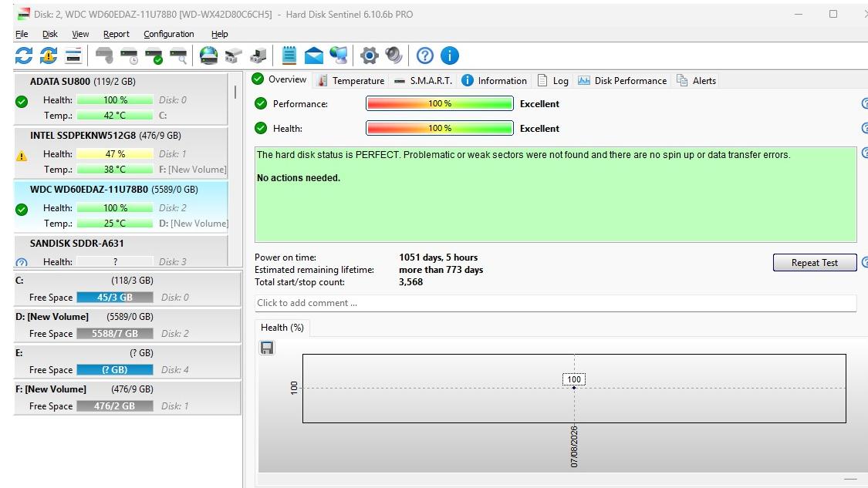Viewport: 868px width, 488px height.
Task: Click the blue refresh arrows toolbar icon
Action: tap(24, 56)
